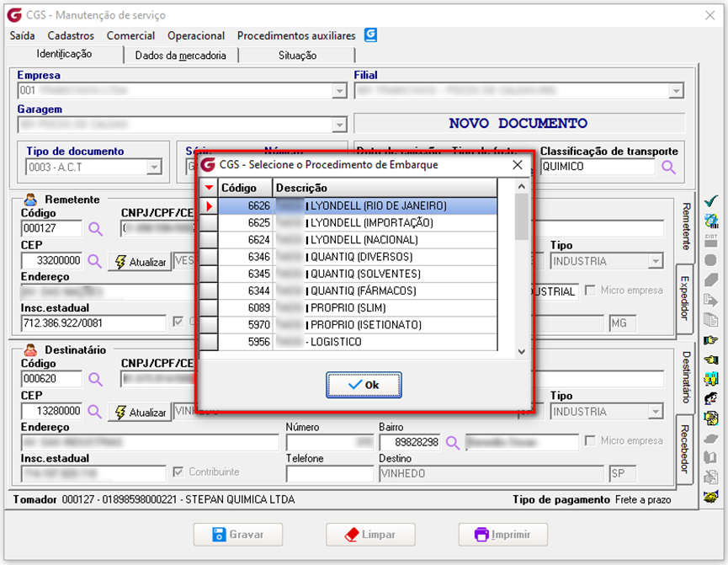Click the yellow handshake icon at toolbar bottom
This screenshot has width=728, height=565.
click(711, 497)
